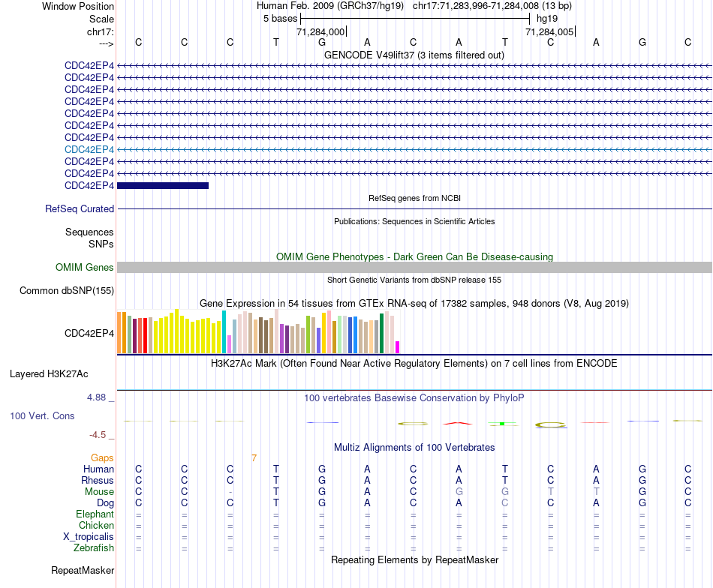The height and width of the screenshot is (588, 713).
Task: Open the GTEx Gene Expression track title
Action: tap(414, 303)
